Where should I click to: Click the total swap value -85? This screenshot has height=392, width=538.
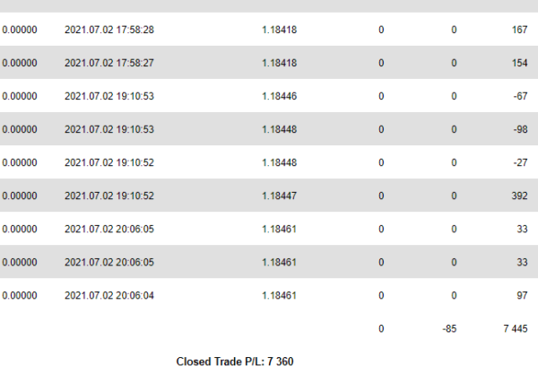[449, 329]
